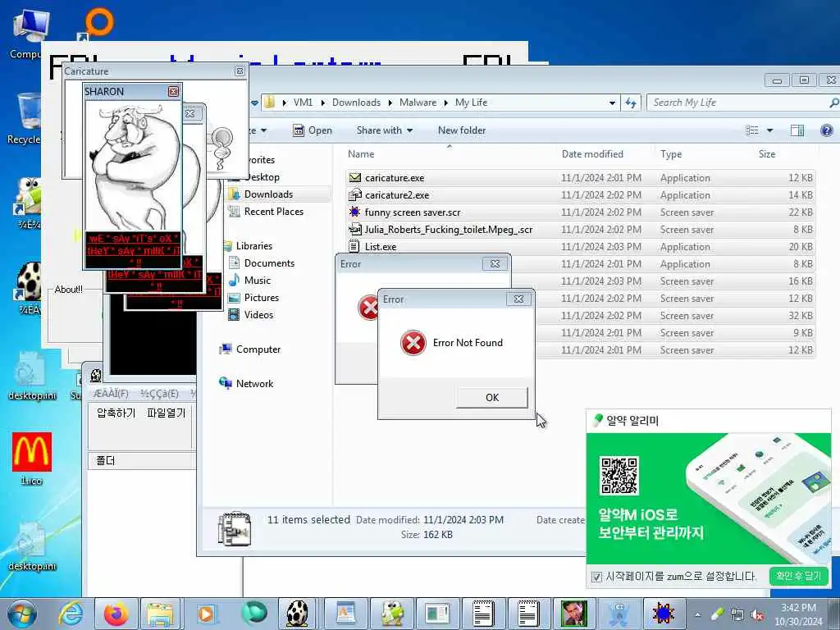
Task: Toggle the Explorer preview pane icon
Action: click(x=797, y=130)
